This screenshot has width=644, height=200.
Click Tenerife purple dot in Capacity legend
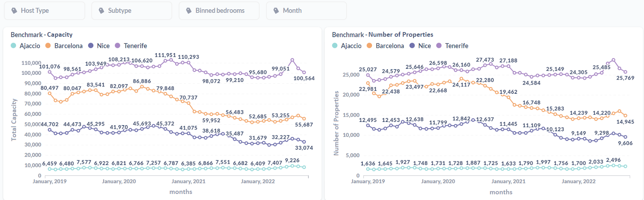tap(118, 45)
